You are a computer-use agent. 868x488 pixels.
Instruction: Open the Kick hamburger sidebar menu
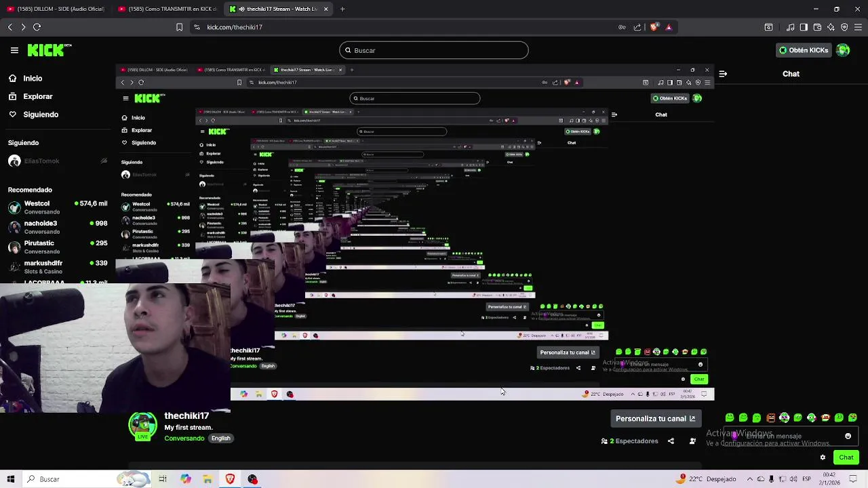(x=14, y=50)
